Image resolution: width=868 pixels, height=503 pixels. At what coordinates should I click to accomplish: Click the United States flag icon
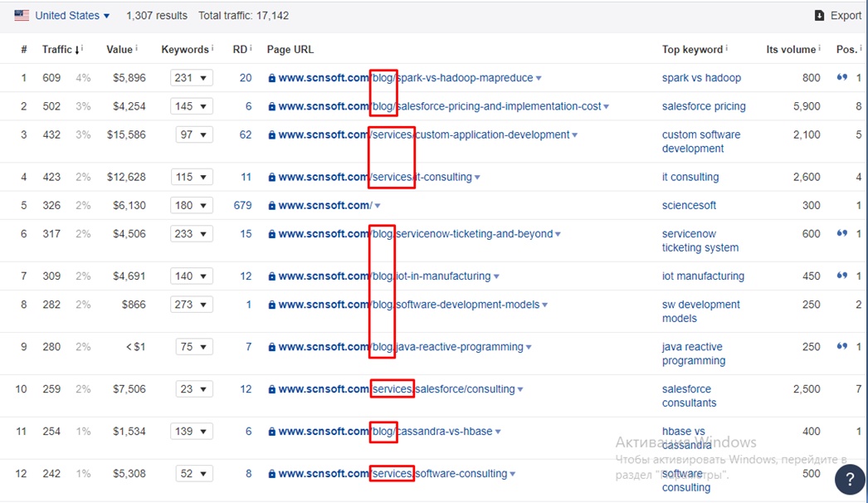(22, 16)
